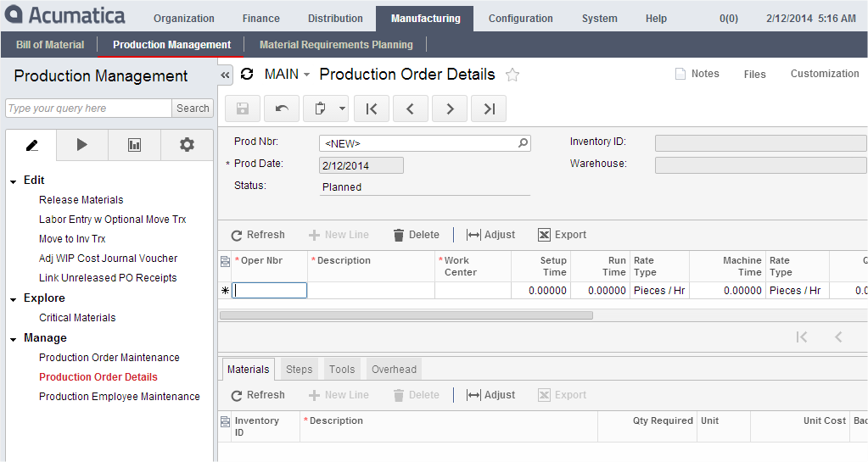Open the Organization module menu
This screenshot has width=868, height=462.
coord(184,19)
